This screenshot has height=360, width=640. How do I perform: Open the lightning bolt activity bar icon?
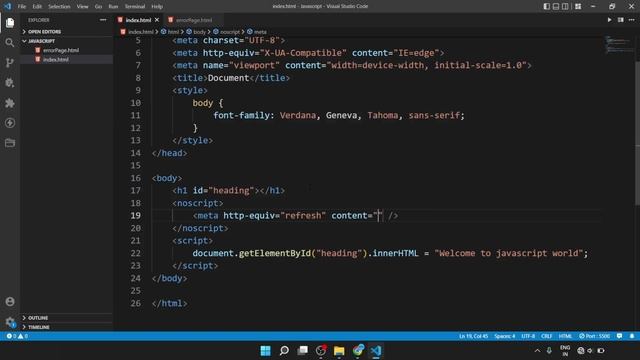click(x=10, y=123)
